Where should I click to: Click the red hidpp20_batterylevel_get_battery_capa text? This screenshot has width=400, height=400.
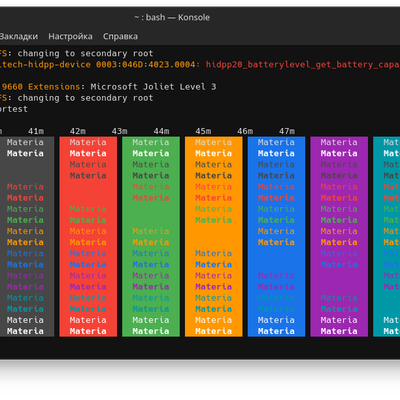[x=303, y=64]
